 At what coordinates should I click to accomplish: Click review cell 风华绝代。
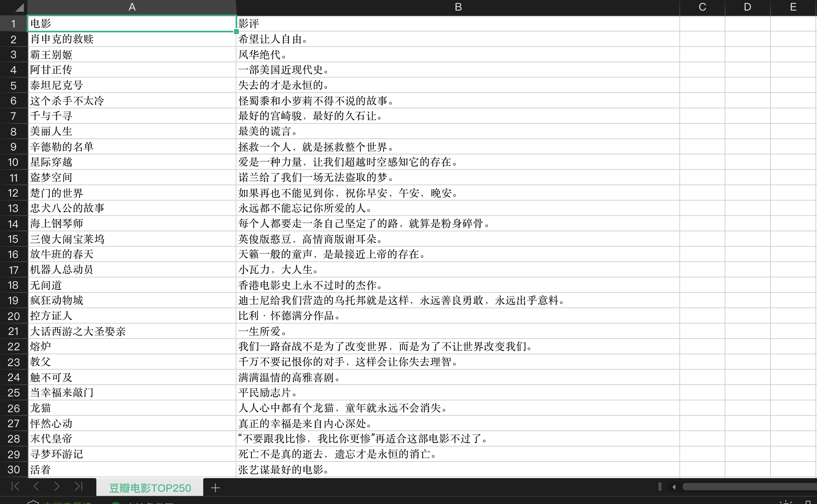click(458, 55)
